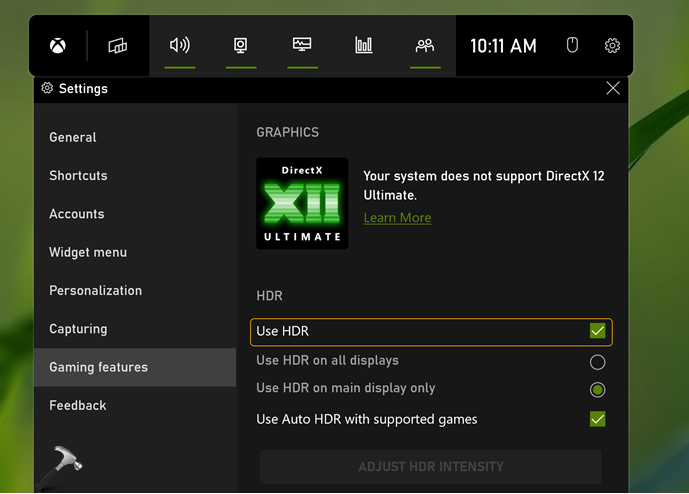
Task: Select Use HDR on main display only
Action: [x=597, y=389]
